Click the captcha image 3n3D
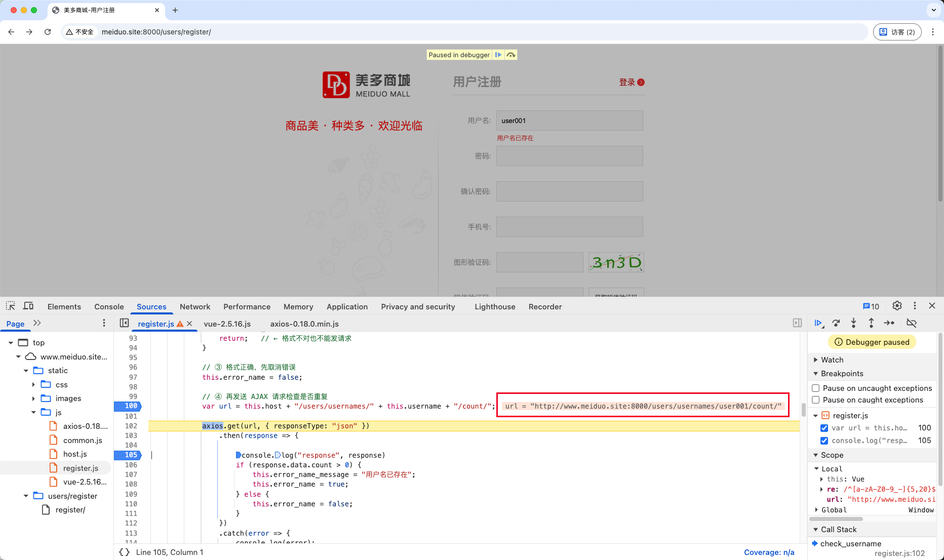 (x=616, y=262)
